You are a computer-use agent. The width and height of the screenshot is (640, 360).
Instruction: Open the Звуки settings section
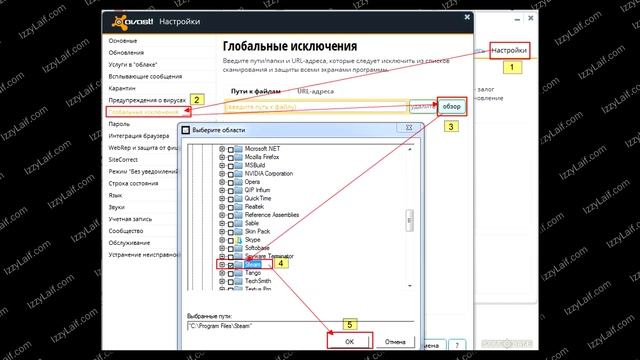116,207
